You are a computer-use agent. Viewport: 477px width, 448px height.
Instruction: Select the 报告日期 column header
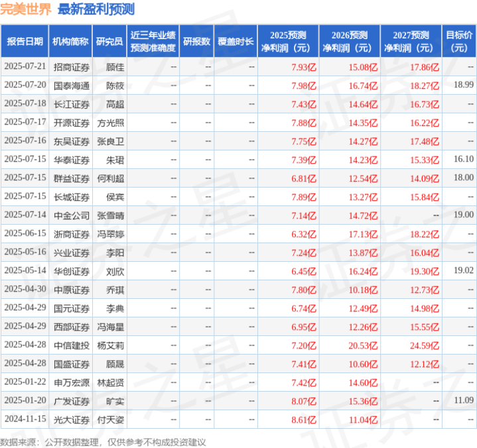coord(25,41)
